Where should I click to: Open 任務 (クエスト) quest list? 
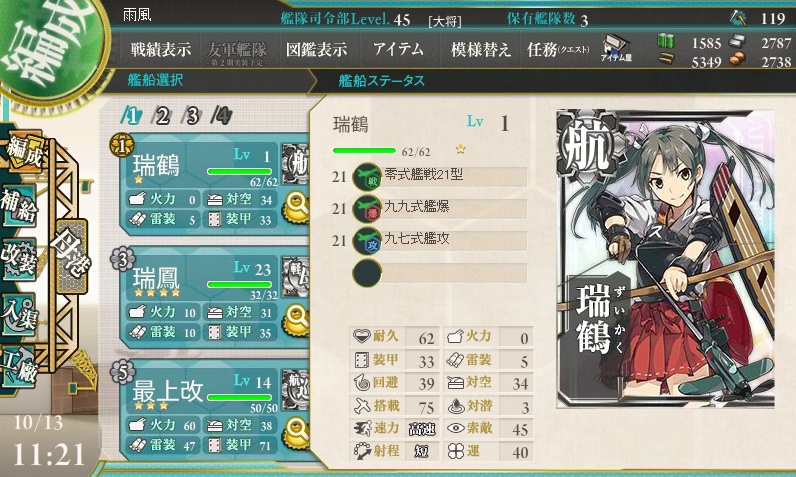558,49
